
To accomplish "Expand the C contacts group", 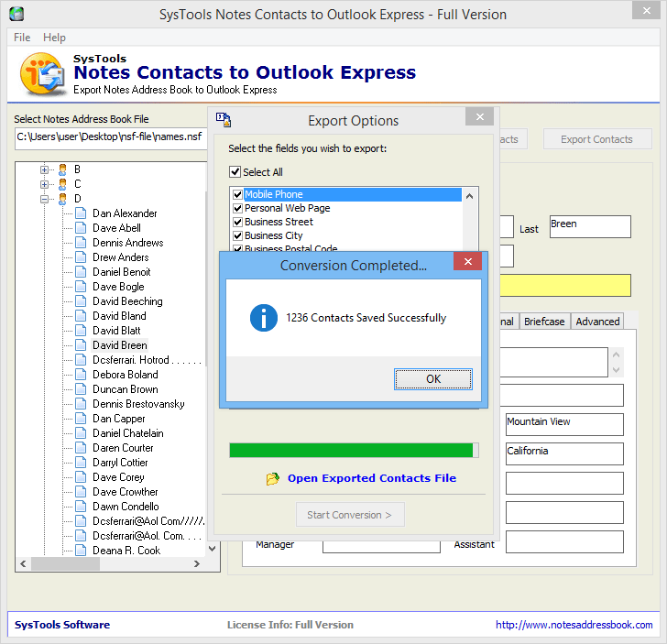I will pos(44,184).
